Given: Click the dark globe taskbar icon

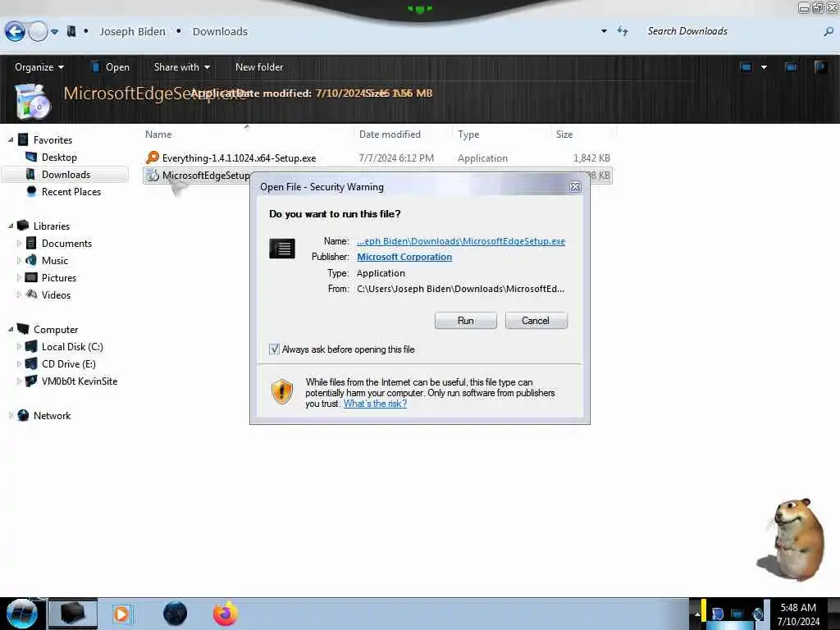Looking at the screenshot, I should [176, 614].
